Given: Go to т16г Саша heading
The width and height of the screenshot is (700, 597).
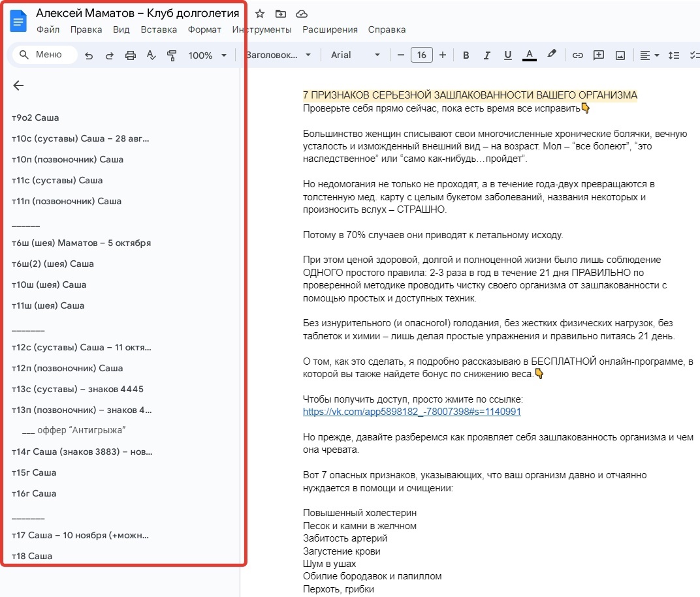Looking at the screenshot, I should [x=34, y=494].
